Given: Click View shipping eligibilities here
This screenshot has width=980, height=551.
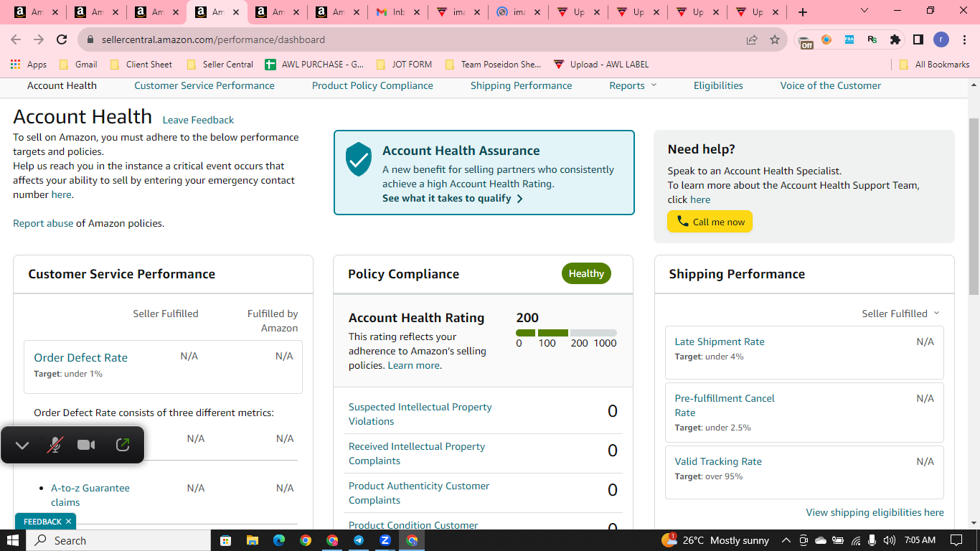Looking at the screenshot, I should click(x=875, y=512).
